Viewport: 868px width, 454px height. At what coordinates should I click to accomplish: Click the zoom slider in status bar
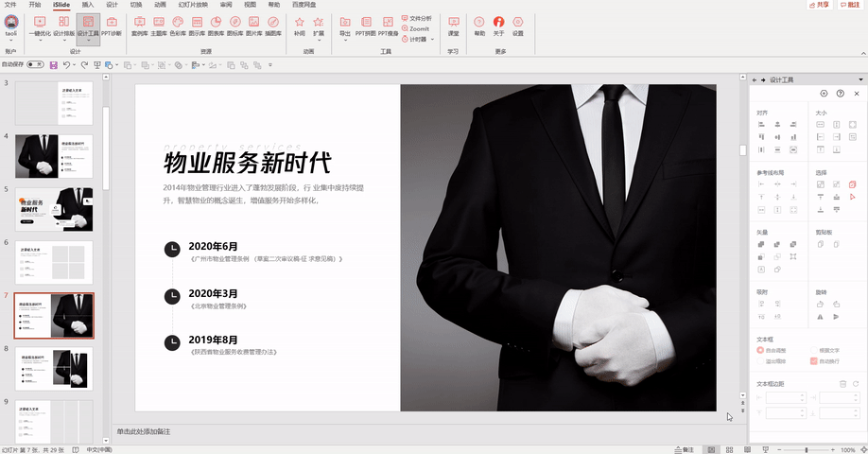tap(805, 449)
